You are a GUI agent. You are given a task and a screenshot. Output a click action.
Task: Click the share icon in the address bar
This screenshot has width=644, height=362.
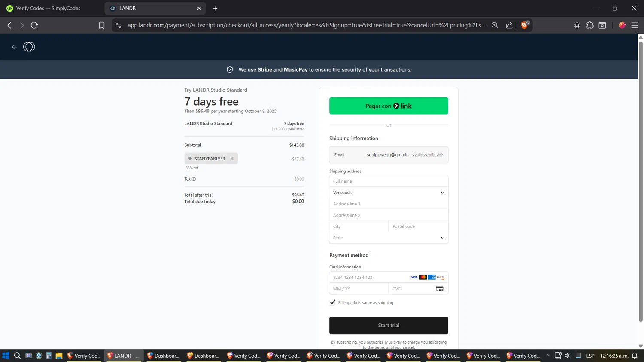[x=509, y=25]
